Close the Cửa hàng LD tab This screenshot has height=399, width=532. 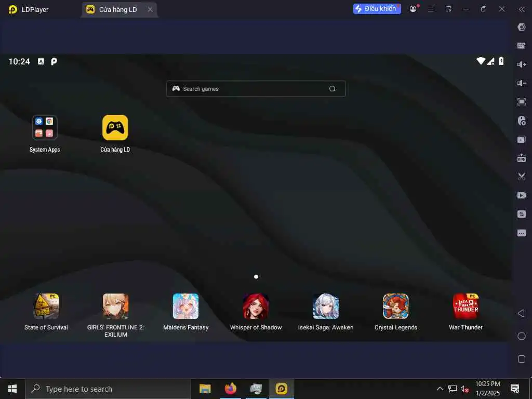(x=150, y=9)
